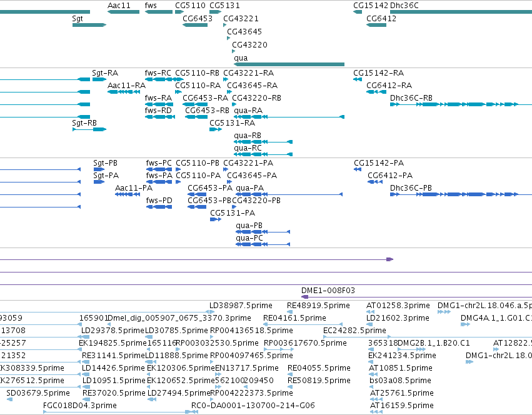Click the Dhc36C-RB transcript exon glyph
This screenshot has height=415, width=532.
(x=454, y=104)
